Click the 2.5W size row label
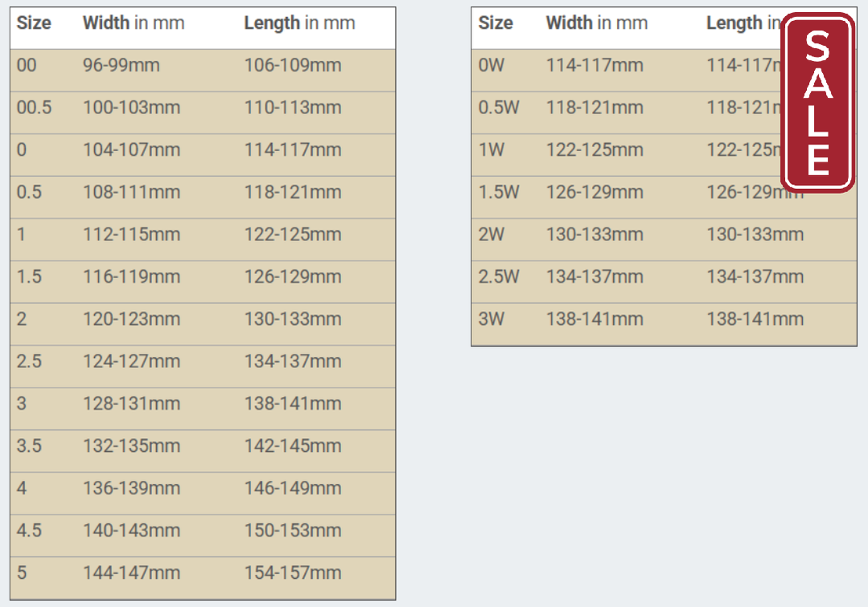The width and height of the screenshot is (868, 607). pos(499,277)
